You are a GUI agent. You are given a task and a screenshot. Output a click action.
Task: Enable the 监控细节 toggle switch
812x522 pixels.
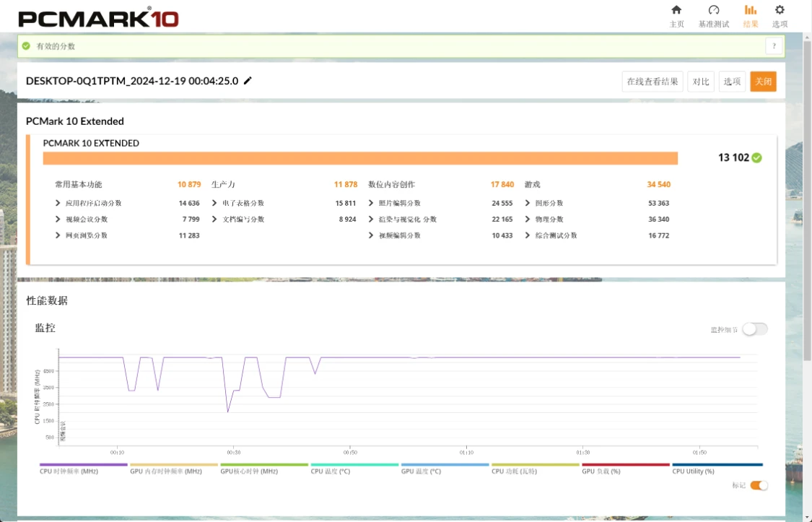pos(755,329)
